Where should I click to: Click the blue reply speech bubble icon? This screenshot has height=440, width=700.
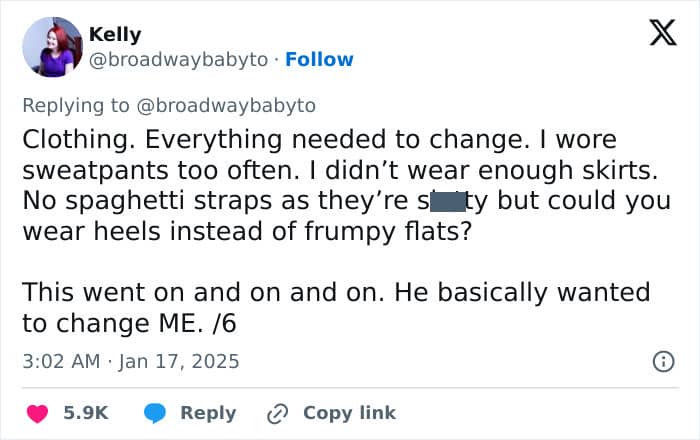click(x=155, y=413)
